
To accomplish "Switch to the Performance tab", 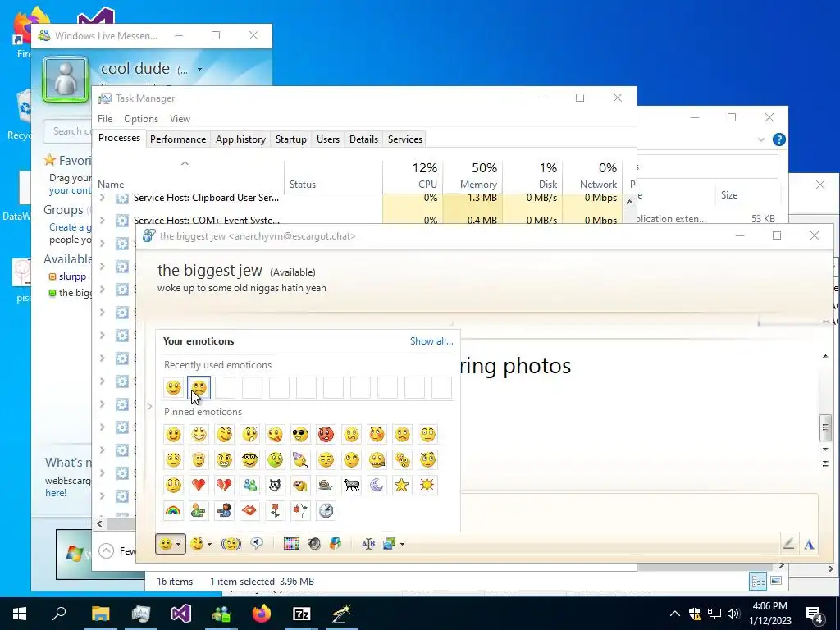I will pyautogui.click(x=178, y=139).
